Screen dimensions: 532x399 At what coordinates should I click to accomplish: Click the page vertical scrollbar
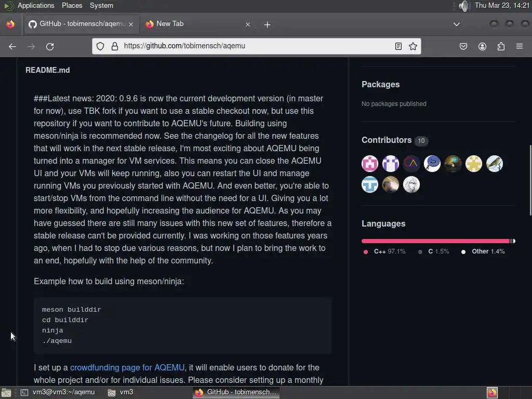(530, 180)
